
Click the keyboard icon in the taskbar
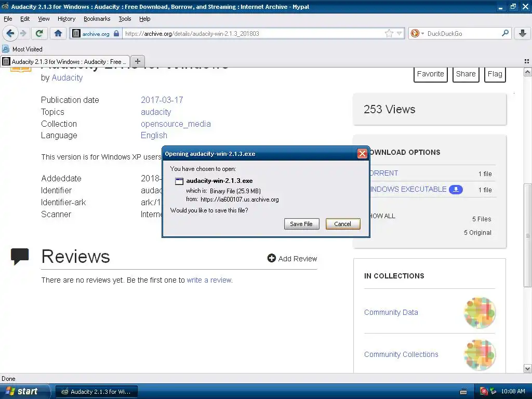click(x=463, y=392)
